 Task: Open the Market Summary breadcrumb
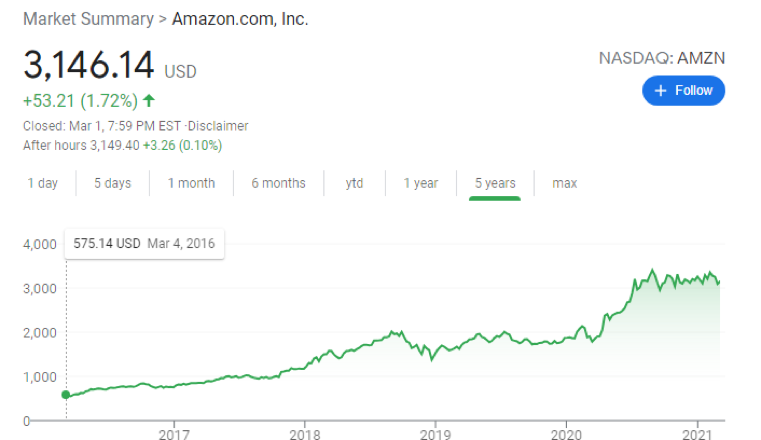(x=88, y=19)
